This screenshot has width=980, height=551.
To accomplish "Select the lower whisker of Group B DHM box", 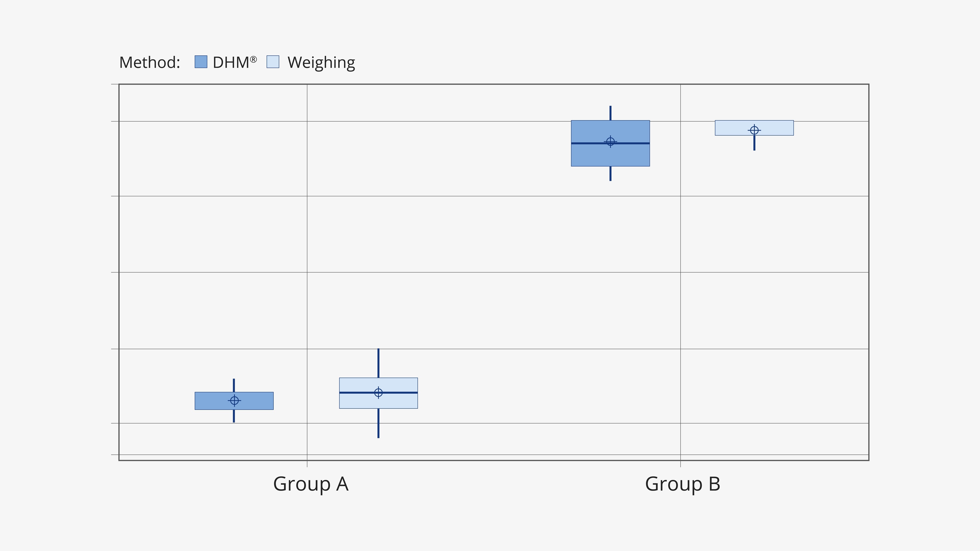I will [610, 173].
